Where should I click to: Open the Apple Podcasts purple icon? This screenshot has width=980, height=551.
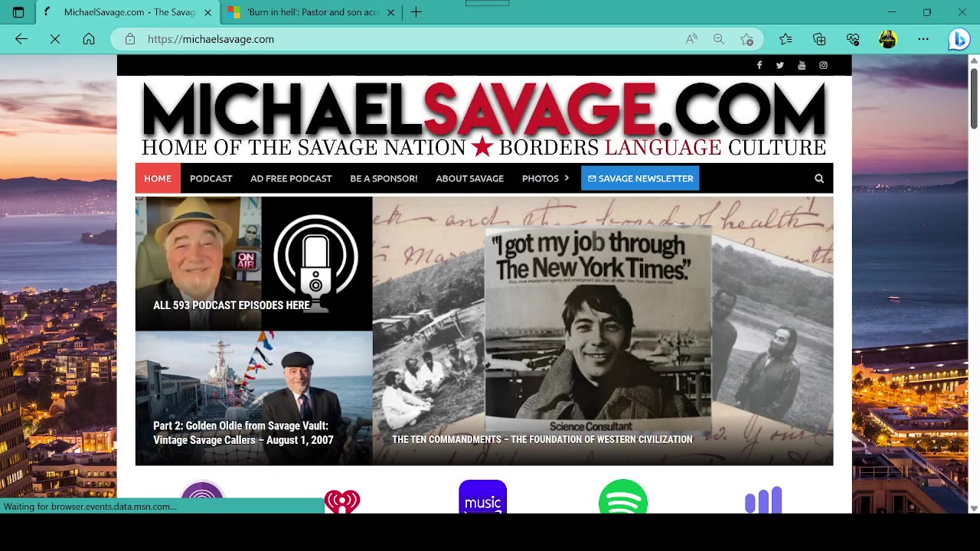coord(202,497)
